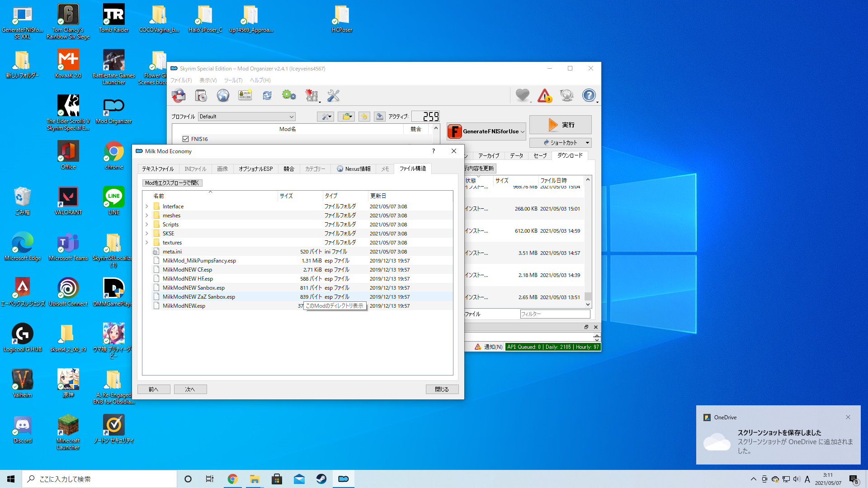Switch to the 競合 tab in dialog
The width and height of the screenshot is (868, 488).
click(289, 169)
